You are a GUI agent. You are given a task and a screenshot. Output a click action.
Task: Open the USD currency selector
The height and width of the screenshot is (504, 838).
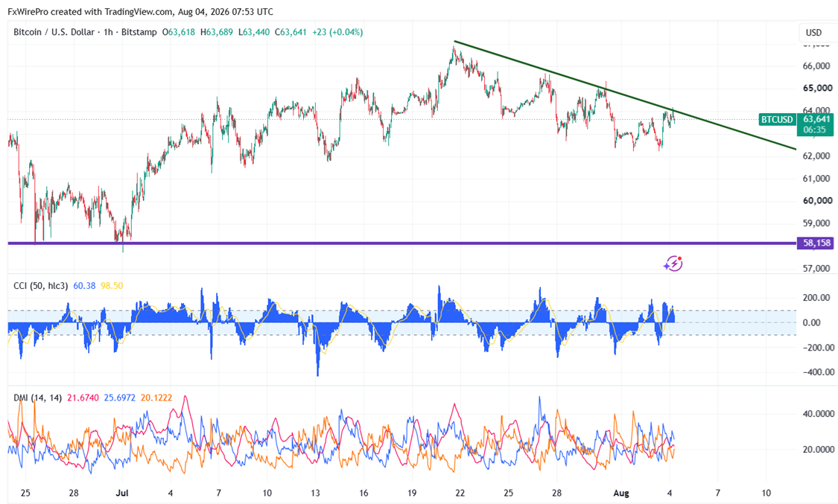click(813, 33)
